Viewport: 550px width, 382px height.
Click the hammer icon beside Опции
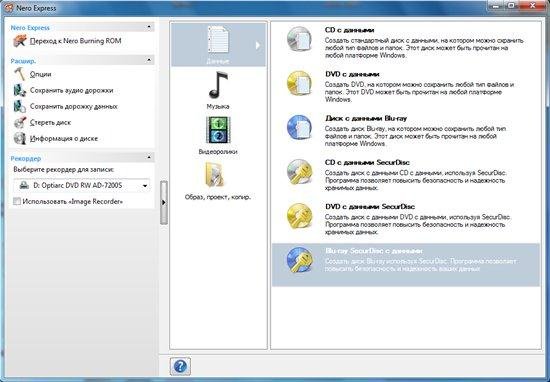[20, 74]
